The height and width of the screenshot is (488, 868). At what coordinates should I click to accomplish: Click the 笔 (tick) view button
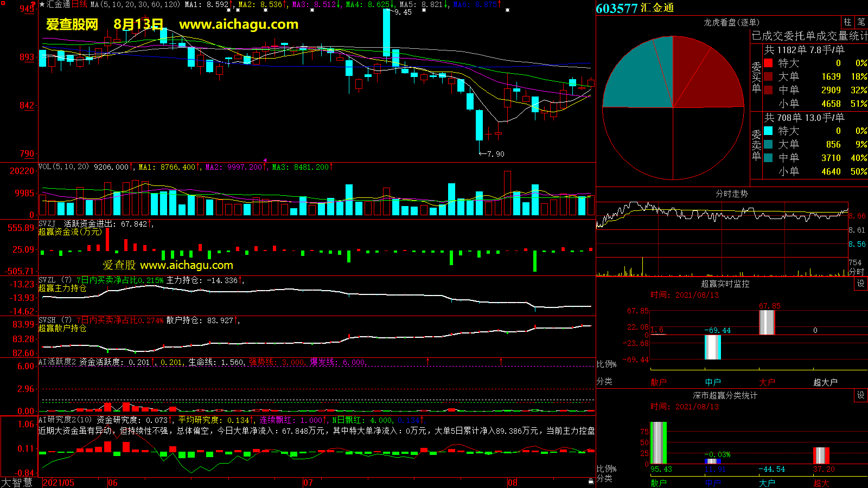(x=861, y=22)
